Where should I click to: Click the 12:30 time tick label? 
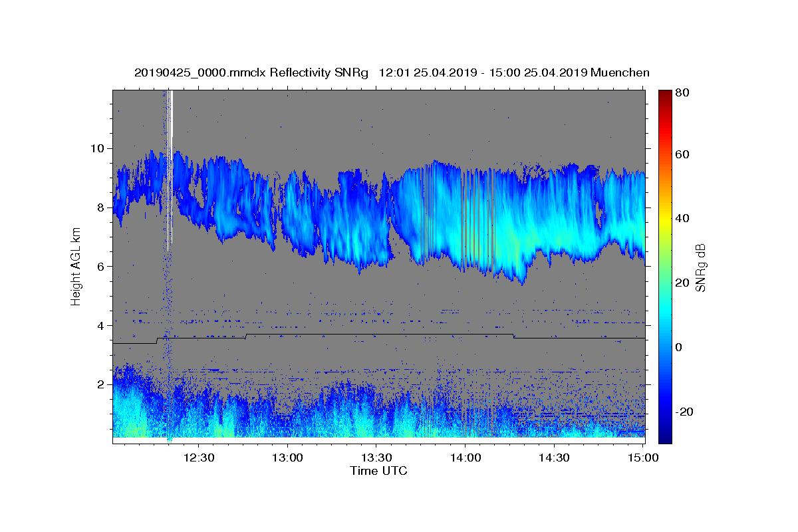[199, 458]
